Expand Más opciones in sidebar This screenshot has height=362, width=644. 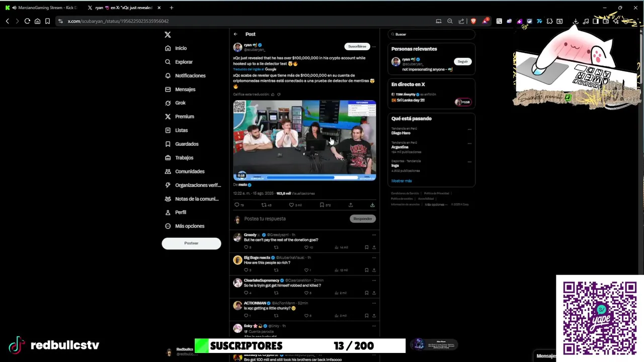(x=185, y=226)
